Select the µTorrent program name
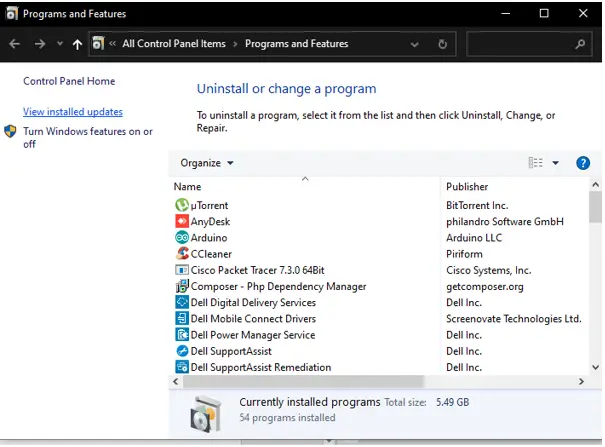Image resolution: width=605 pixels, height=447 pixels. tap(209, 206)
